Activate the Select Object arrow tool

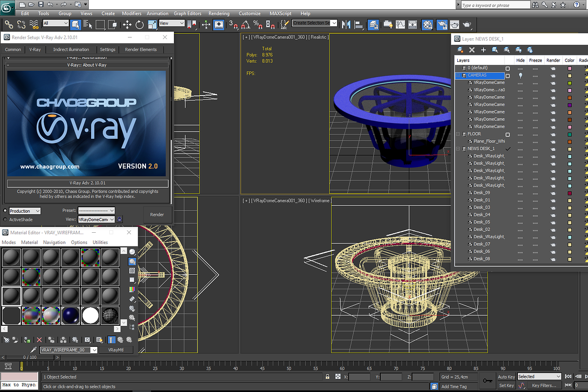(x=75, y=24)
